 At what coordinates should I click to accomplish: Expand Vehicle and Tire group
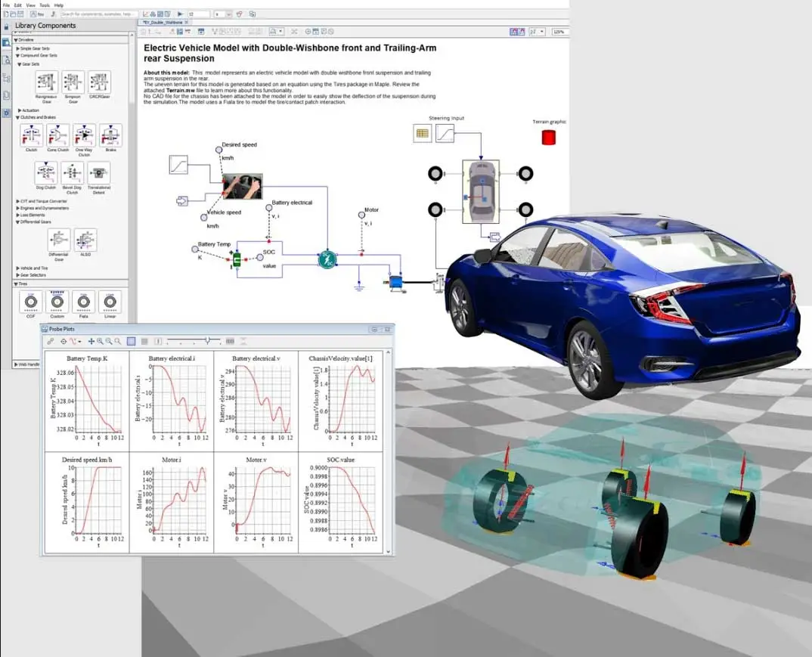point(17,268)
